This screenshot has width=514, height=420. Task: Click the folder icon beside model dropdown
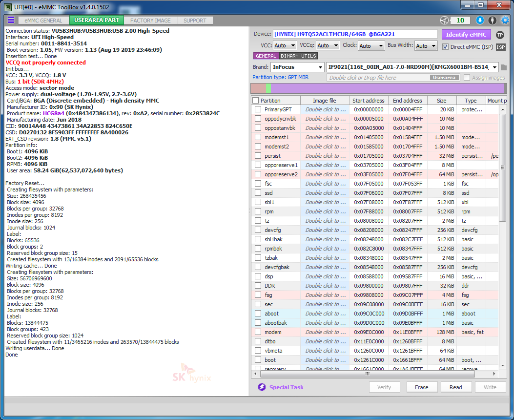click(504, 67)
